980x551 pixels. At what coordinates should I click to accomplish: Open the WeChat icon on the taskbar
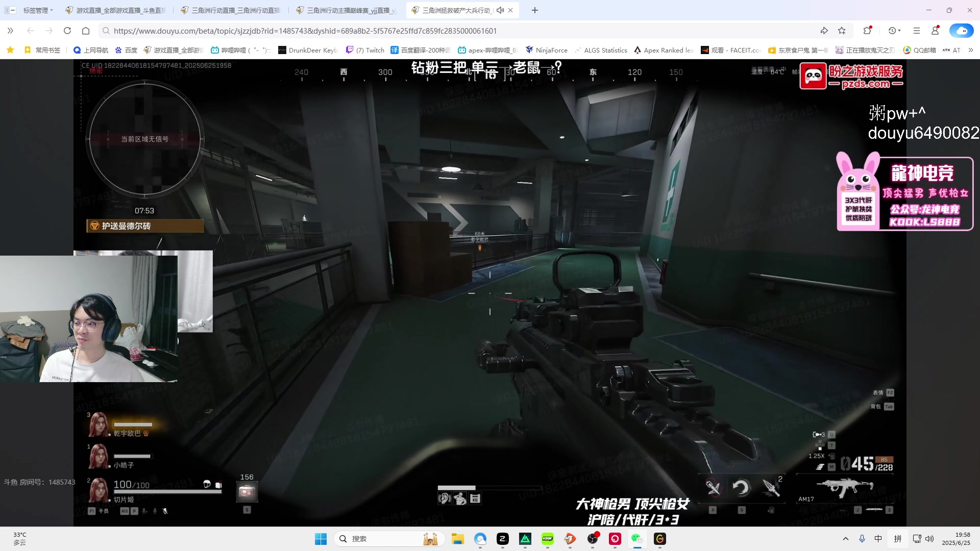pos(637,539)
